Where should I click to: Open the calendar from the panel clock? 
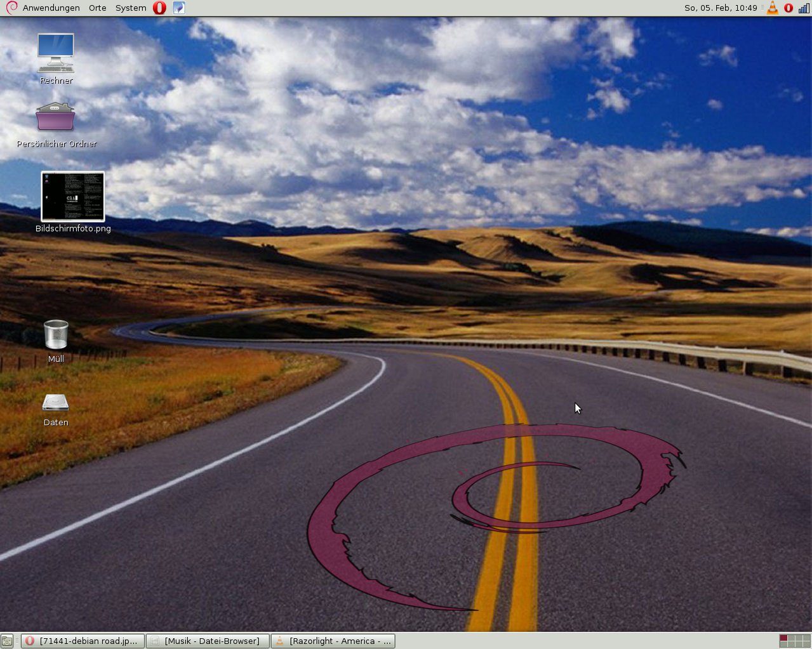pyautogui.click(x=720, y=8)
